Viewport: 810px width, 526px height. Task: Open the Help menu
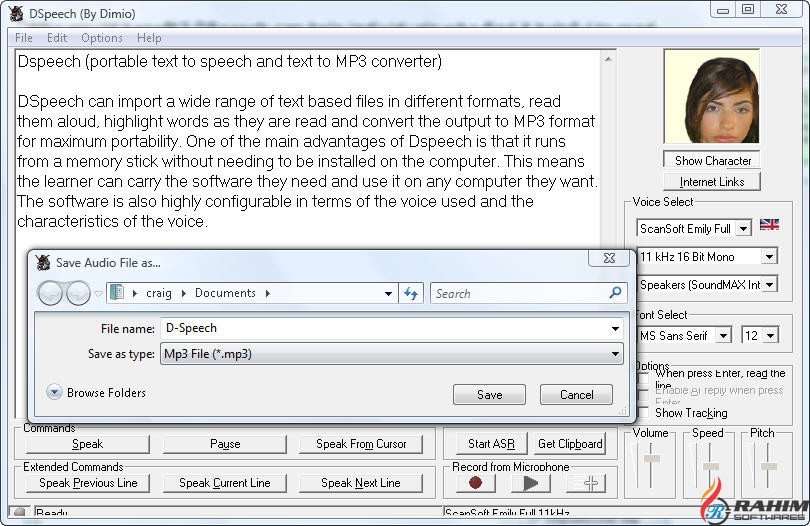(x=149, y=38)
